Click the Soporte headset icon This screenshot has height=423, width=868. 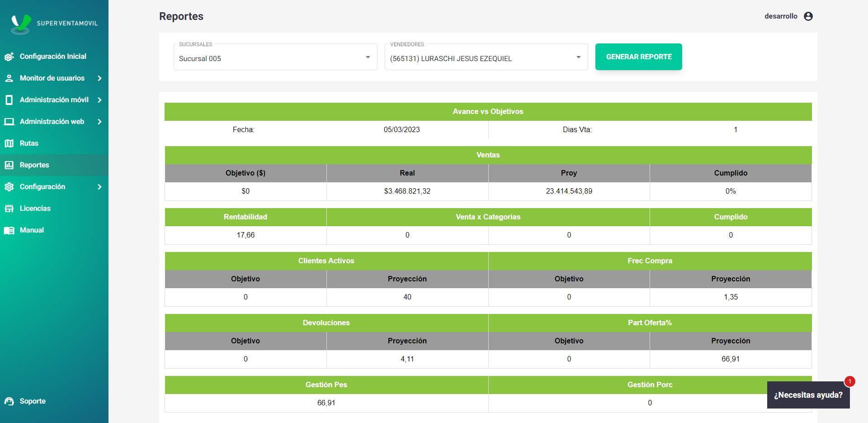coord(9,401)
